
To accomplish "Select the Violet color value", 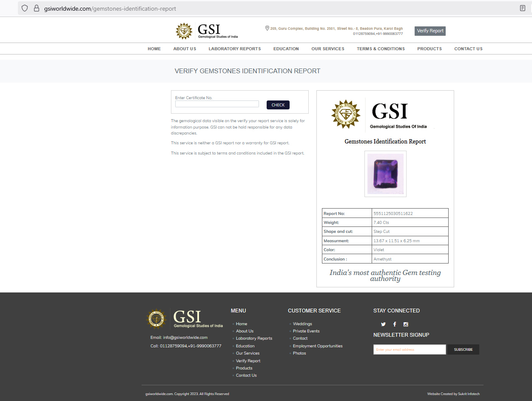I will 378,250.
